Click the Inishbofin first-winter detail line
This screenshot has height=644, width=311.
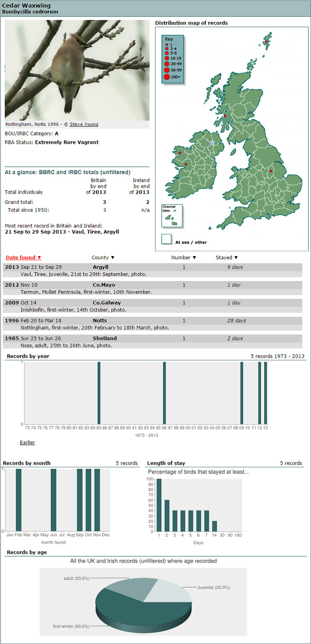tap(73, 310)
